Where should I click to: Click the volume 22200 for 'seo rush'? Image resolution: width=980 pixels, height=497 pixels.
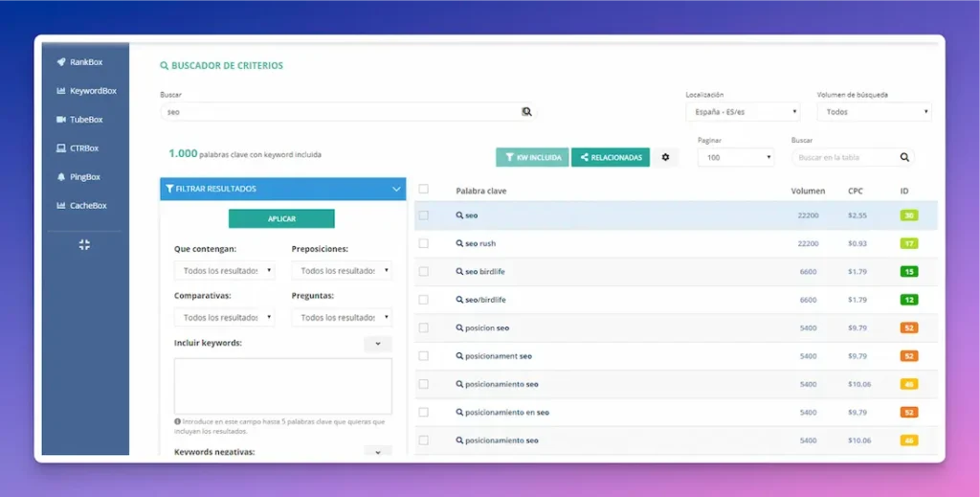click(x=808, y=243)
